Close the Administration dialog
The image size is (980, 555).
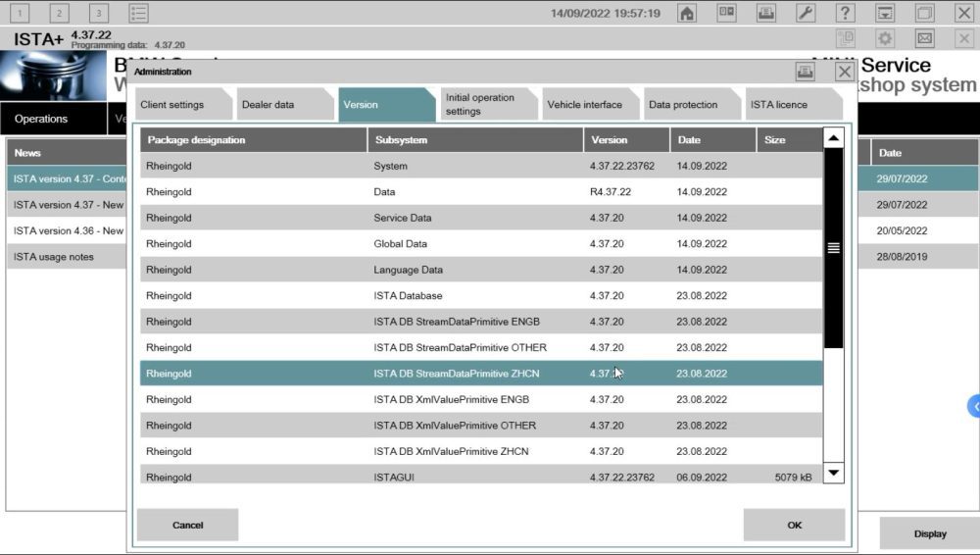tap(845, 72)
